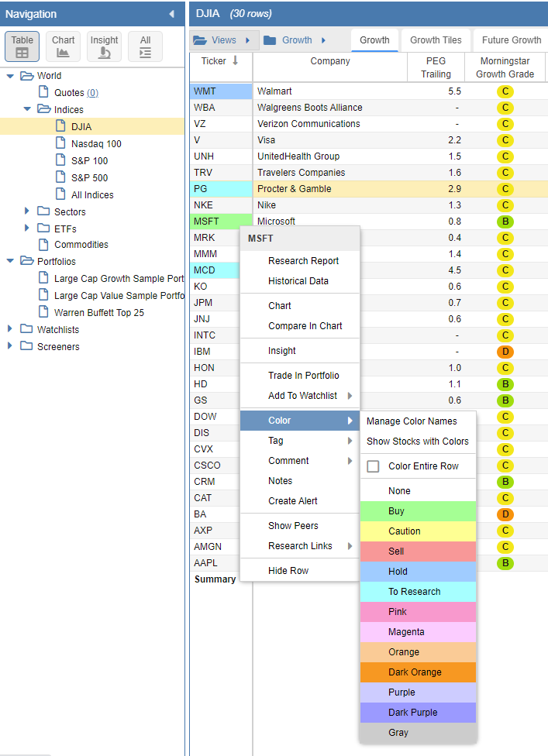Open the Insight view button
The image size is (548, 756).
(x=104, y=46)
